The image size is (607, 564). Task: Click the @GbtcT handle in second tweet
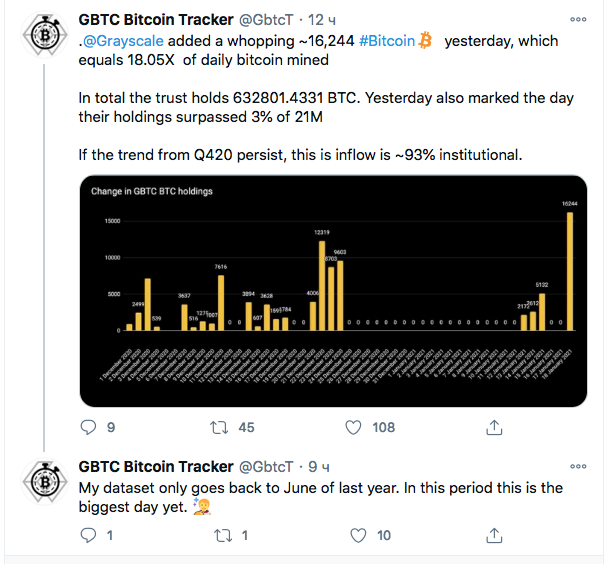tap(266, 467)
